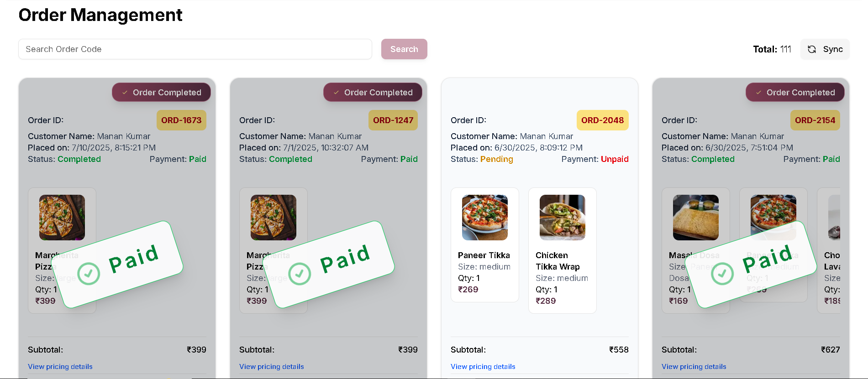The image size is (868, 379).
Task: Click checkmark icon on ORD-1247 Order Completed badge
Action: (336, 93)
